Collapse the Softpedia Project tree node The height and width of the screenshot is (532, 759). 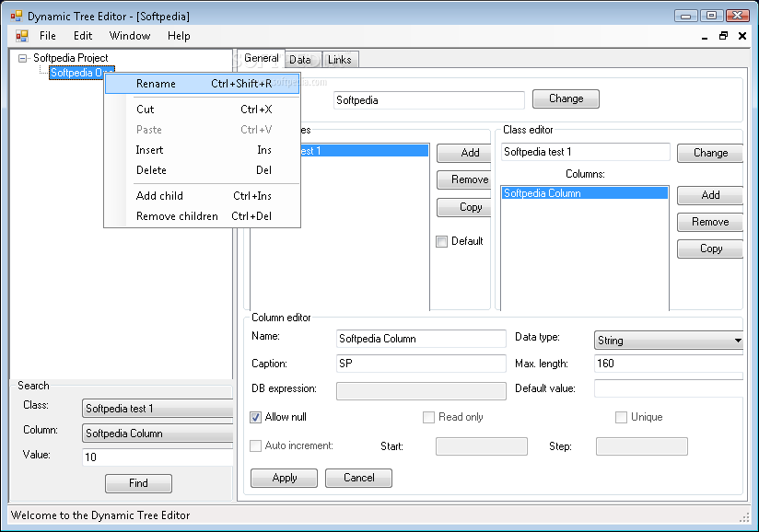(22, 59)
